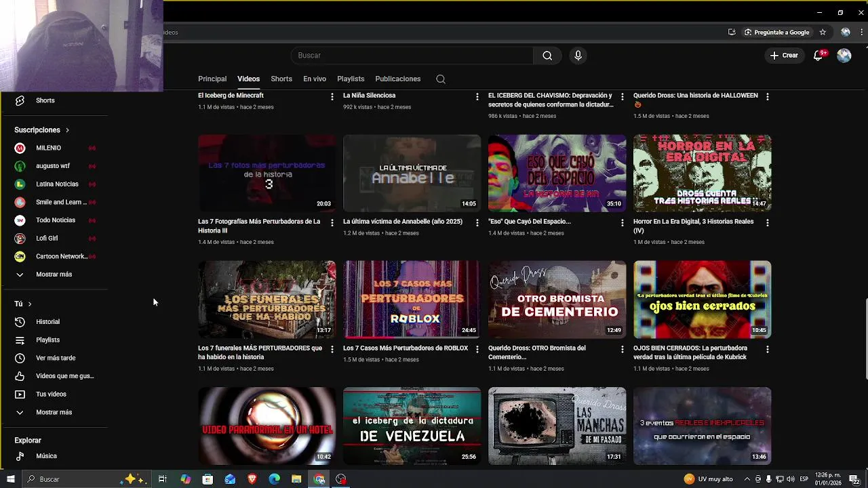The width and height of the screenshot is (868, 488).
Task: Open the Tú section chevron
Action: tap(30, 304)
